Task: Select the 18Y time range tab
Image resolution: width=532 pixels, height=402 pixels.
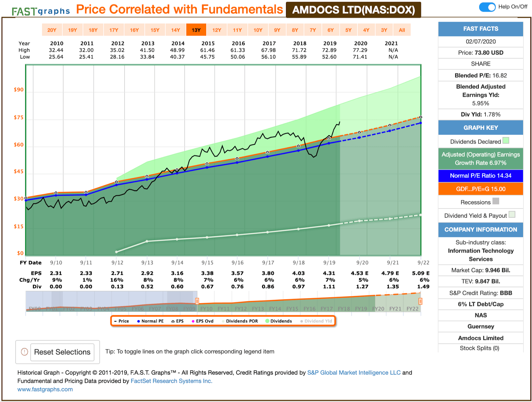Action: click(x=93, y=30)
